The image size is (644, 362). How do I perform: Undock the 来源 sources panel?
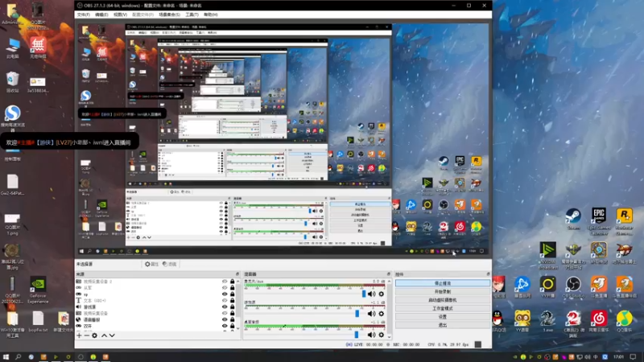coord(237,274)
